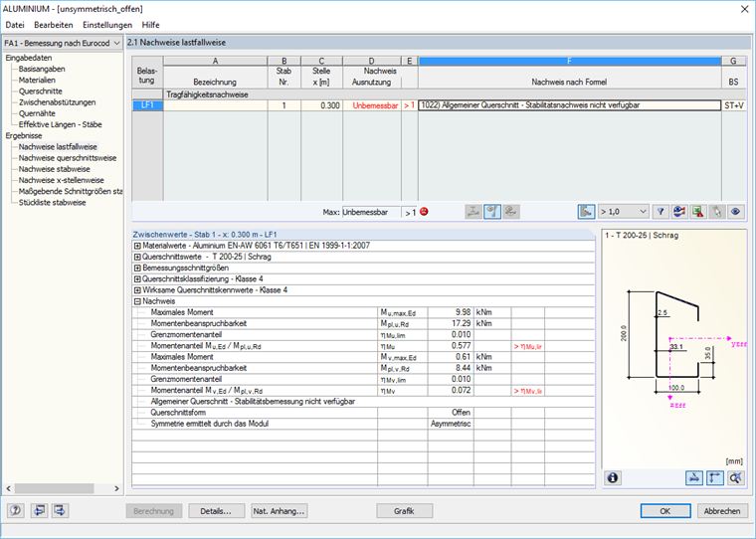Export table to Excel icon
The image size is (756, 539).
(698, 212)
